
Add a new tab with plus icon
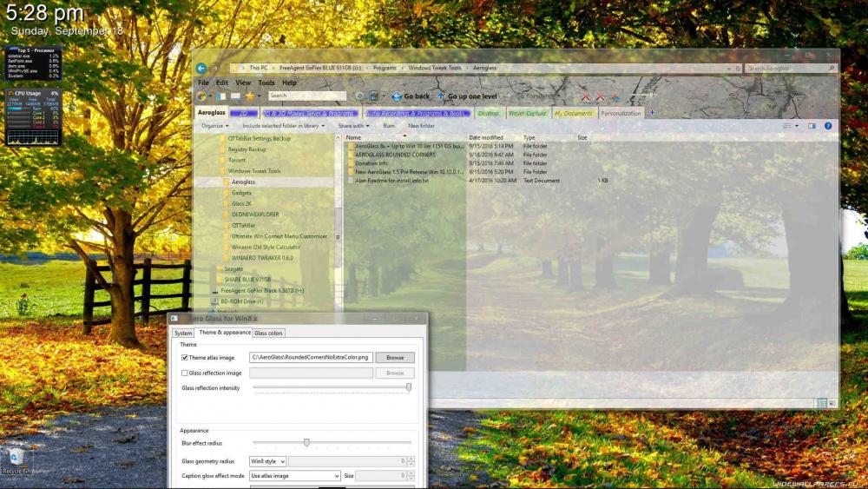(652, 113)
